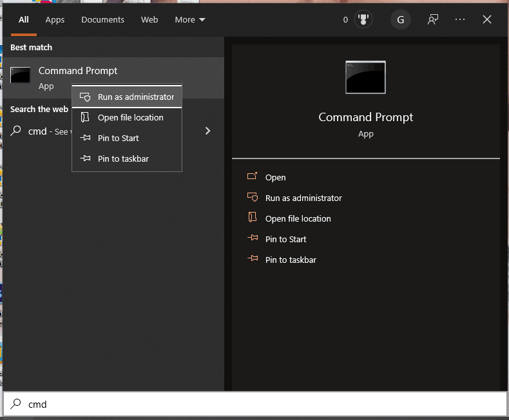Click orange Pin to Start icon in right pane
The image size is (509, 420).
253,238
